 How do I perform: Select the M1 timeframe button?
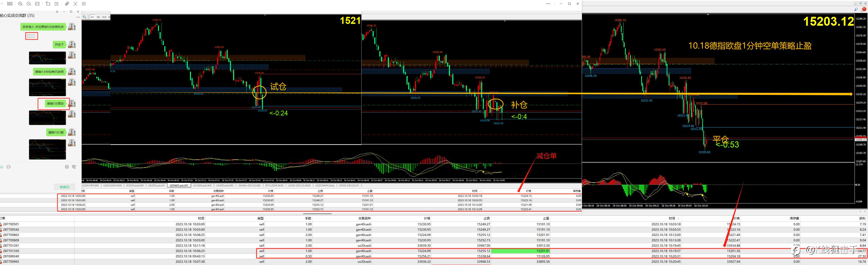pyautogui.click(x=92, y=17)
